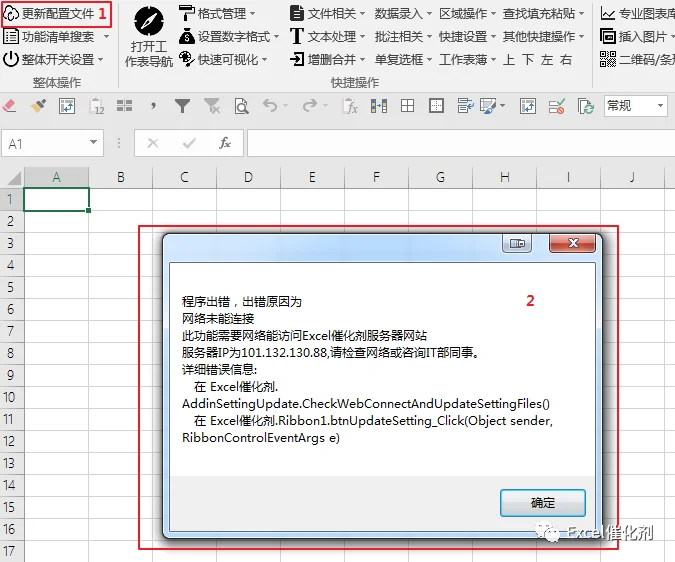This screenshot has width=675, height=562.
Task: Click the 上 move-up button
Action: pyautogui.click(x=509, y=59)
